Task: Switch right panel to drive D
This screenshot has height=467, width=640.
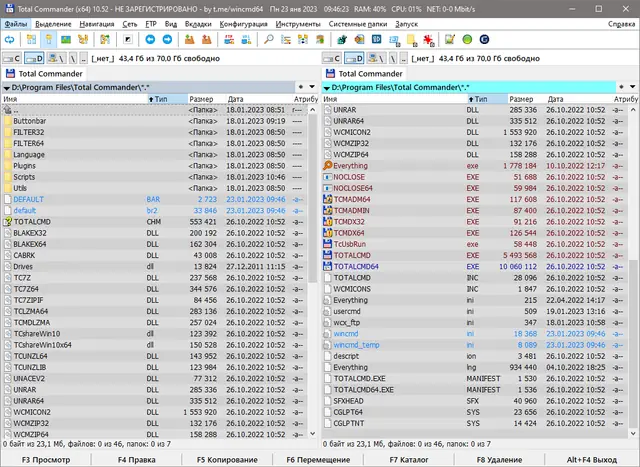Action: [354, 58]
